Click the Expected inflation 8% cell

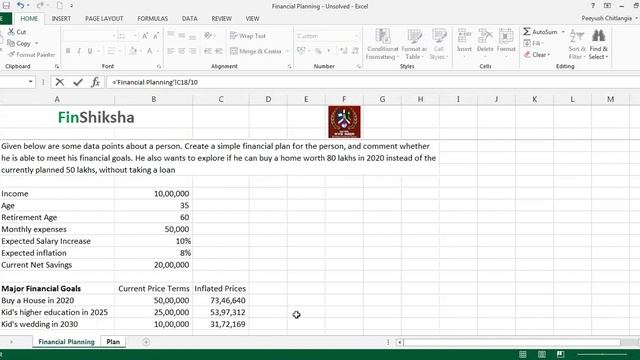(153, 253)
